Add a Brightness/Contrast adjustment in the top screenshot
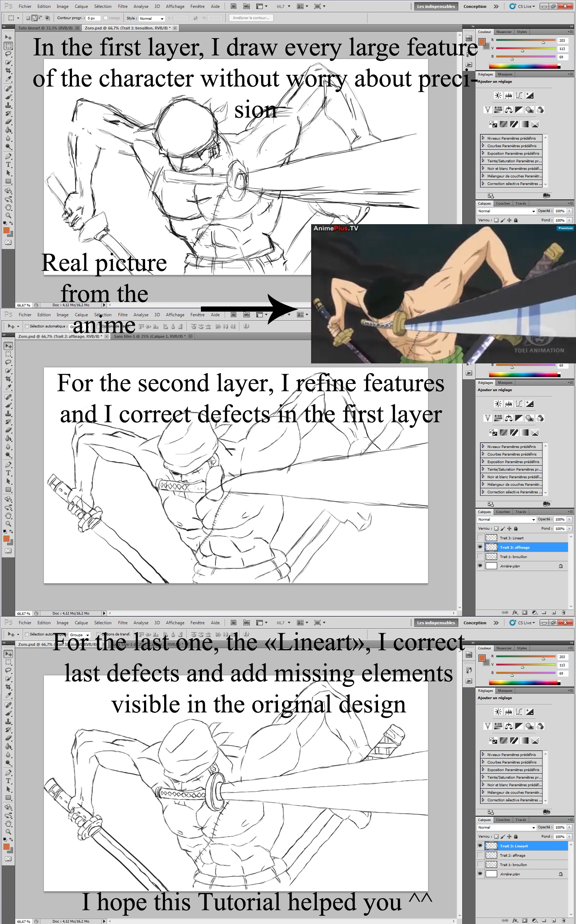The width and height of the screenshot is (576, 924). click(498, 96)
